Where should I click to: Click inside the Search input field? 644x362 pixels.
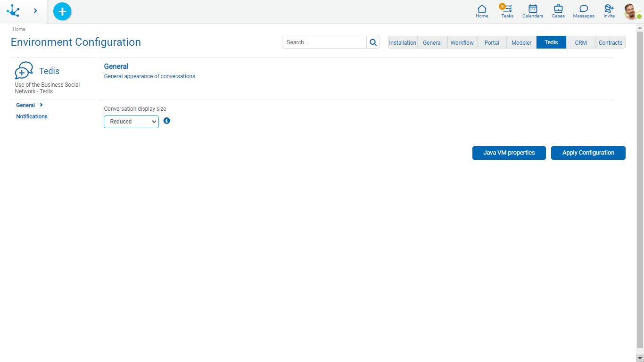coord(324,42)
